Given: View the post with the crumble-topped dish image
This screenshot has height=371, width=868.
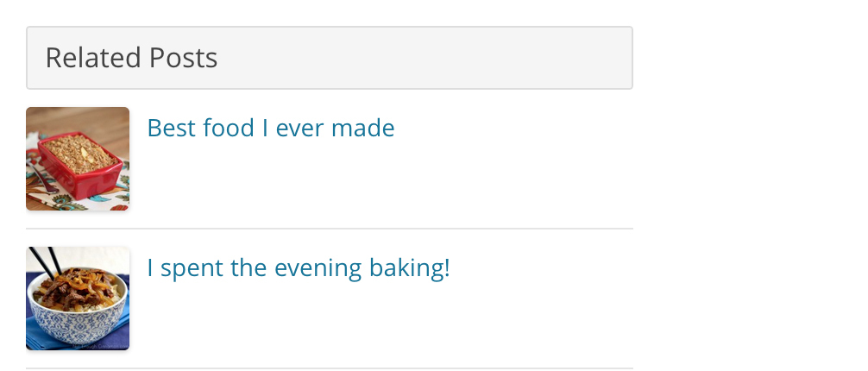Looking at the screenshot, I should pos(78,159).
